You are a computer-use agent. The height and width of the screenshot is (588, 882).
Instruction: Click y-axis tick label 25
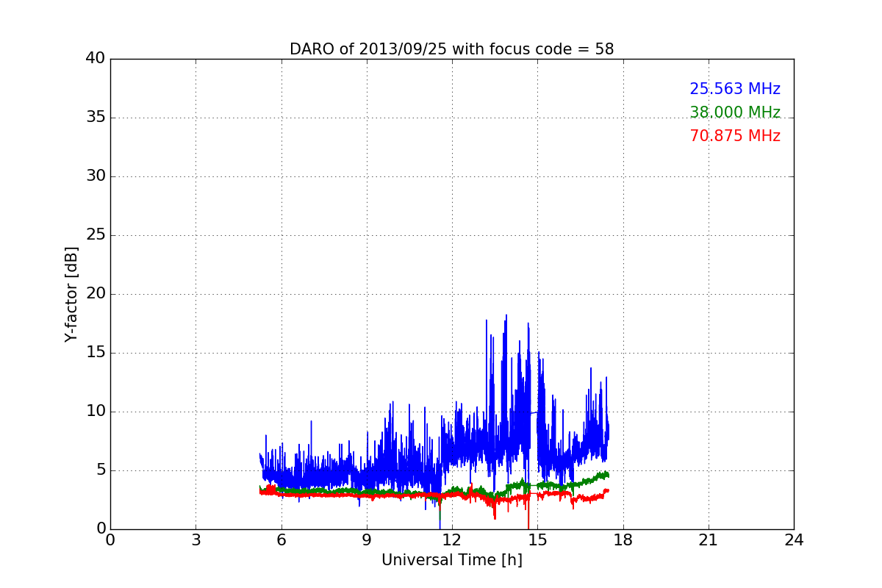click(x=96, y=235)
